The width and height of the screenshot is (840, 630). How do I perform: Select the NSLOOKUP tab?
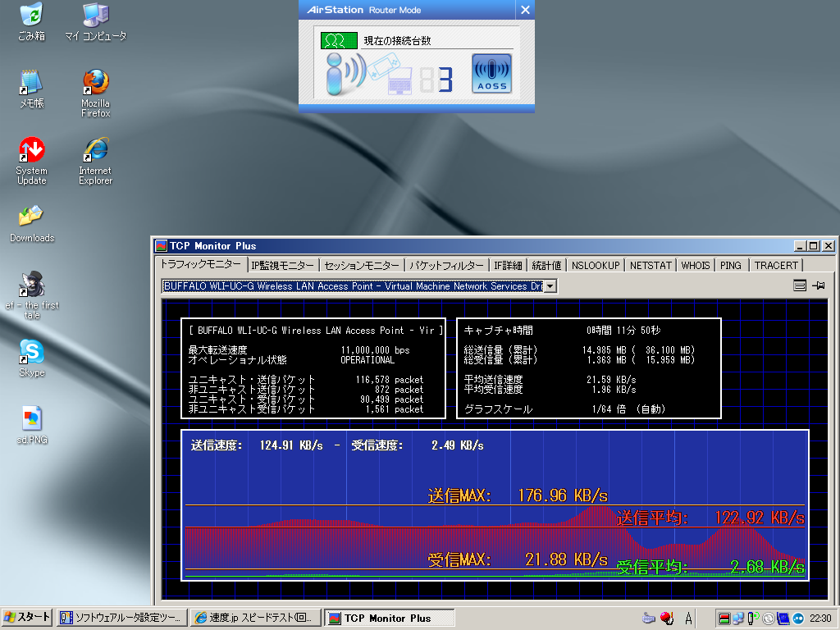coord(596,265)
